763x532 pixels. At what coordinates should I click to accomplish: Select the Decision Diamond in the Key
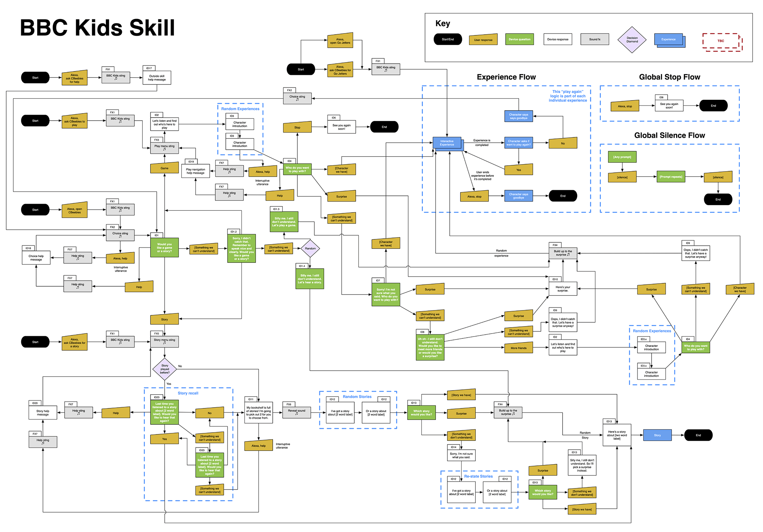point(632,39)
